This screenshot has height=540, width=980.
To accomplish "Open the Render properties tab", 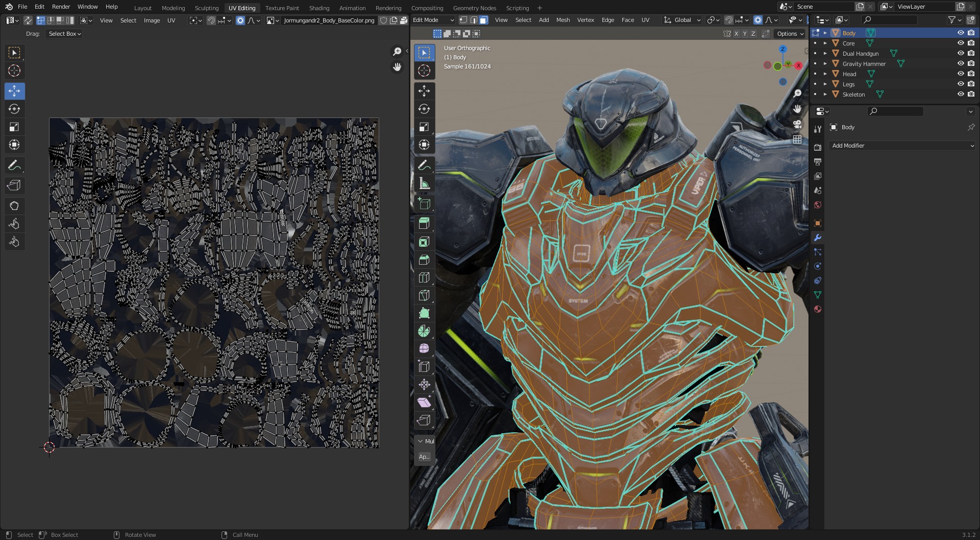I will 818,147.
